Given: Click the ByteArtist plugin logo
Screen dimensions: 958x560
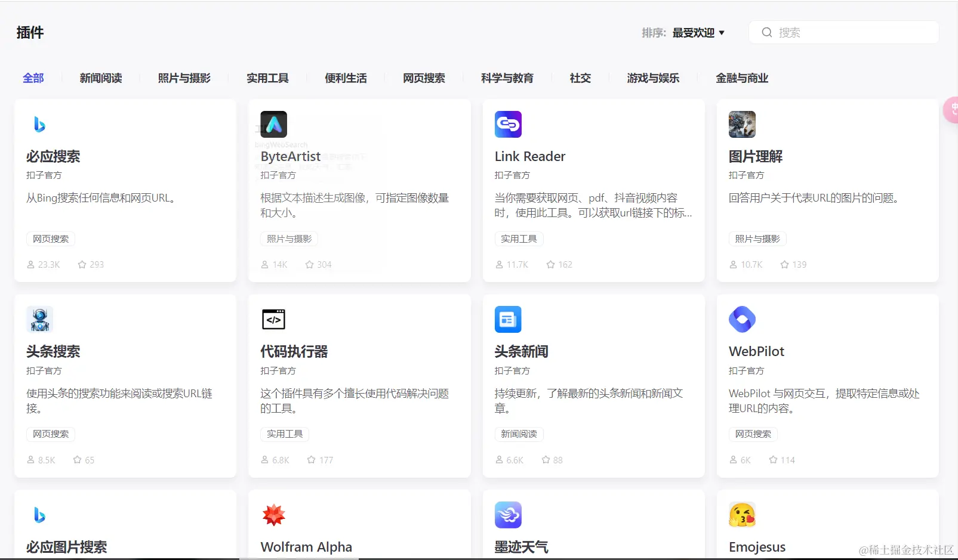Looking at the screenshot, I should click(274, 124).
